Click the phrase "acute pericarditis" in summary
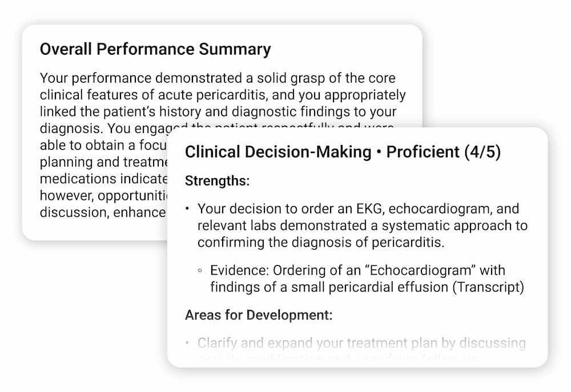Viewport: 571px width, 392px height. click(212, 95)
